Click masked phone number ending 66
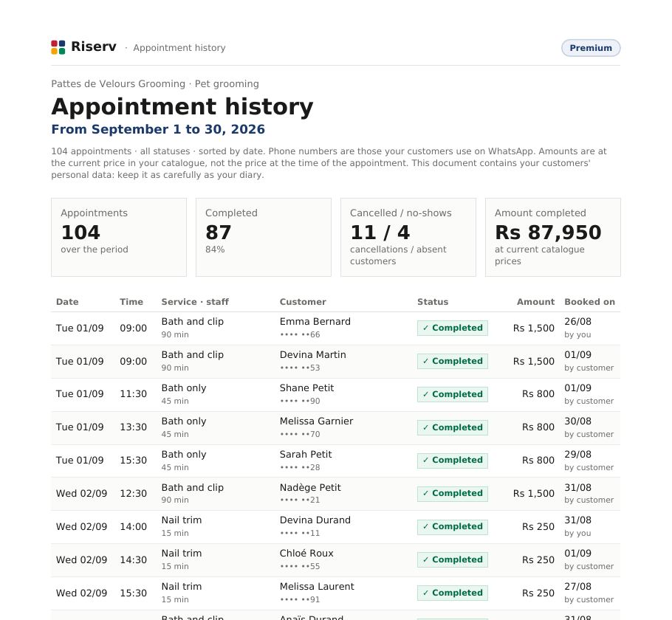Image resolution: width=672 pixels, height=620 pixels. pos(300,334)
